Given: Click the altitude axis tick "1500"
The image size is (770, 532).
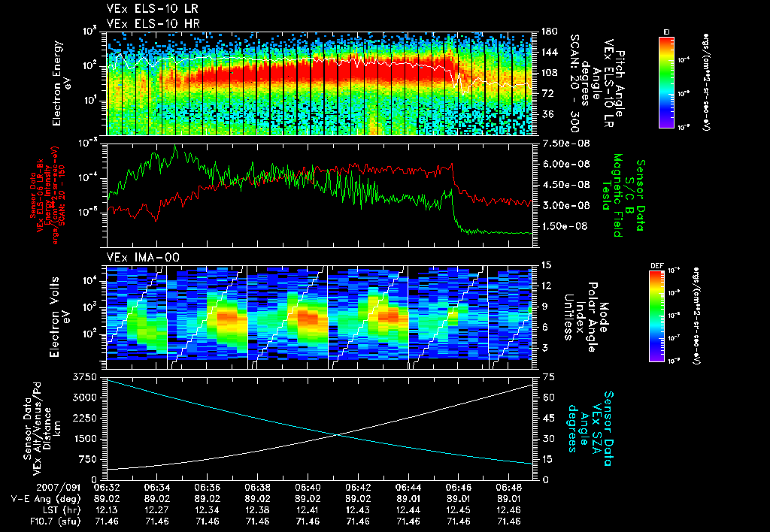Looking at the screenshot, I should tap(85, 439).
